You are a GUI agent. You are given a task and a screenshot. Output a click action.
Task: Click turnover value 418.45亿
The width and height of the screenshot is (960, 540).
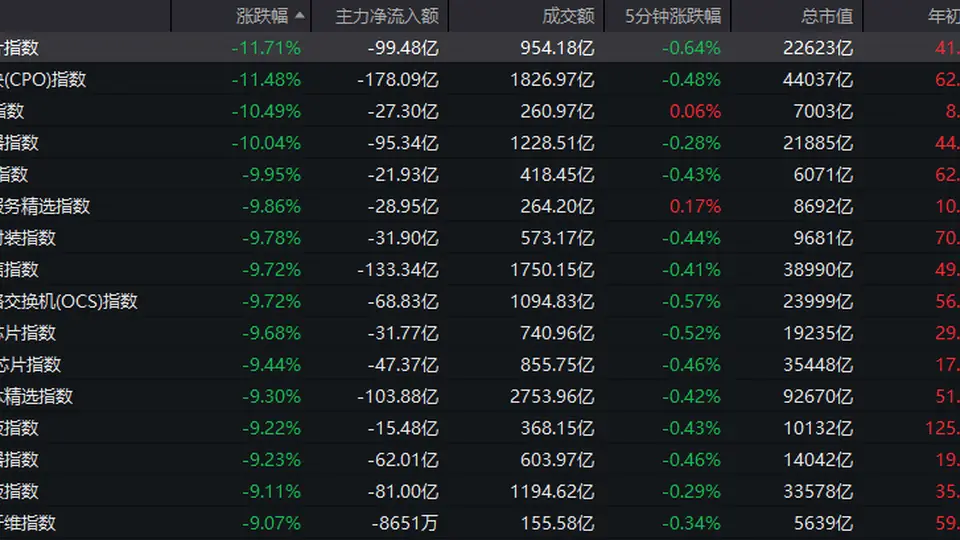(557, 174)
